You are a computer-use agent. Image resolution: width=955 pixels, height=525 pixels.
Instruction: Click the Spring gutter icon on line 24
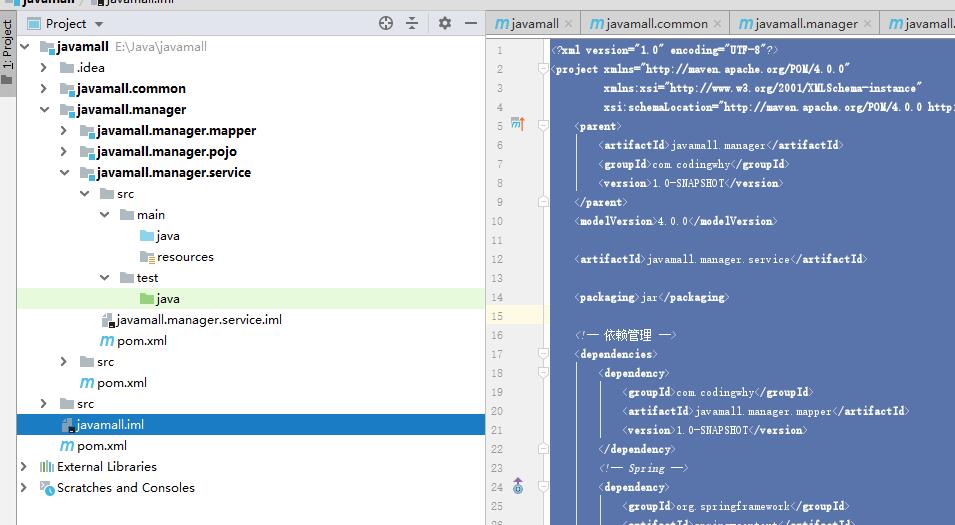click(x=517, y=487)
